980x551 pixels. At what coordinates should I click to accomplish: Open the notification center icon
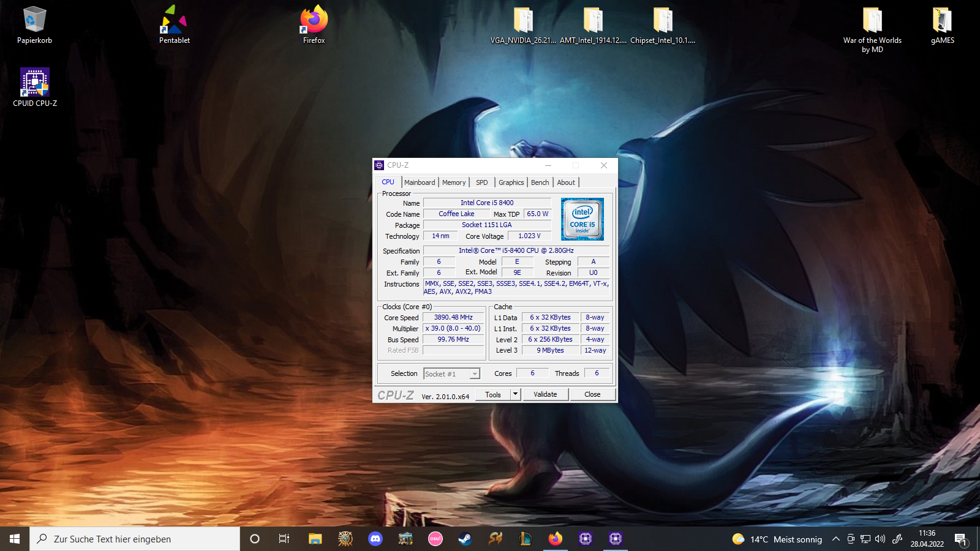point(960,539)
